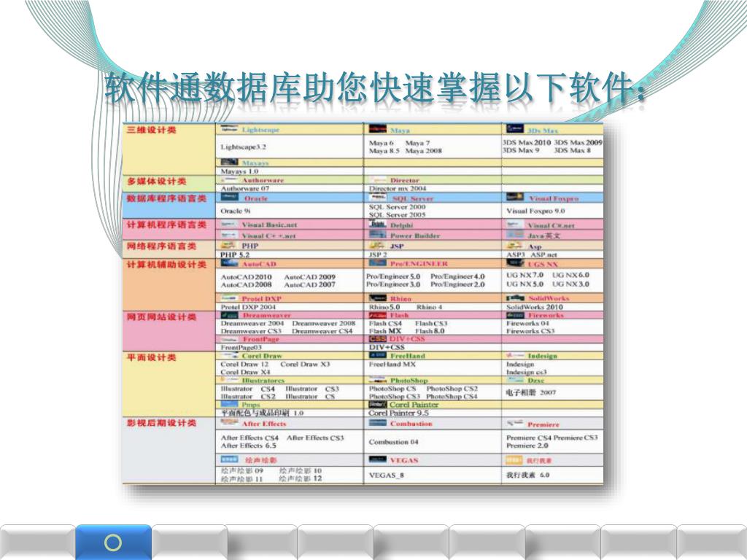Click the JSP logo icon
747x560 pixels.
click(377, 245)
